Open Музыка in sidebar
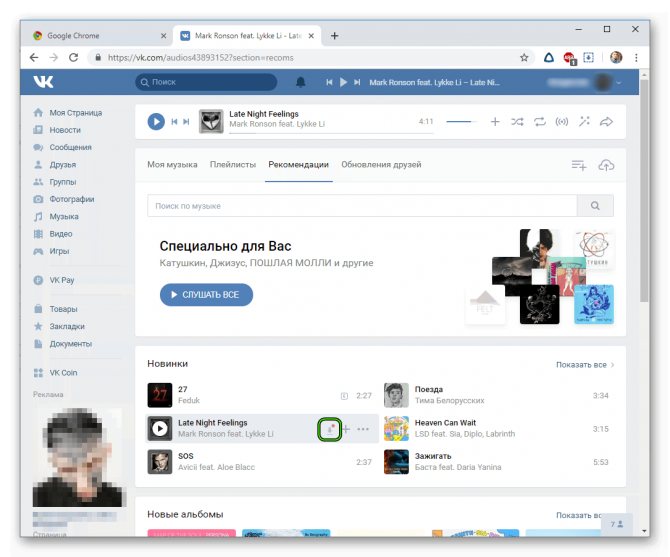This screenshot has height=557, width=670. point(56,217)
